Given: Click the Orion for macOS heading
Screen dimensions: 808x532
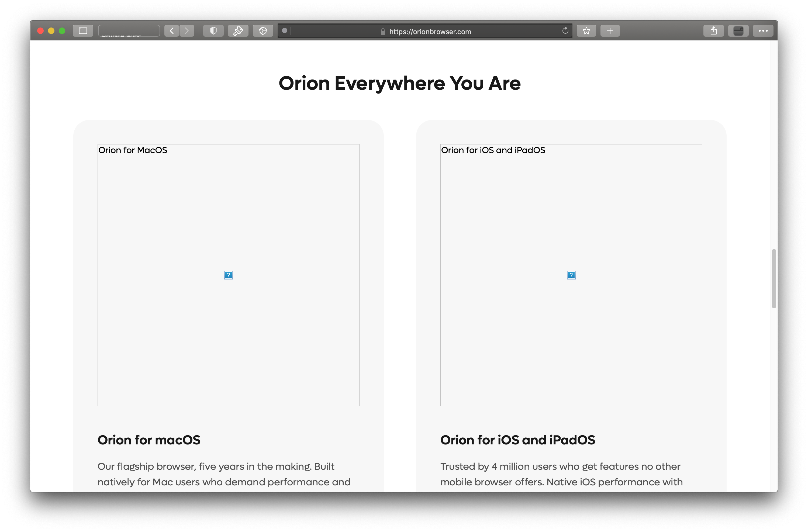Looking at the screenshot, I should click(149, 440).
